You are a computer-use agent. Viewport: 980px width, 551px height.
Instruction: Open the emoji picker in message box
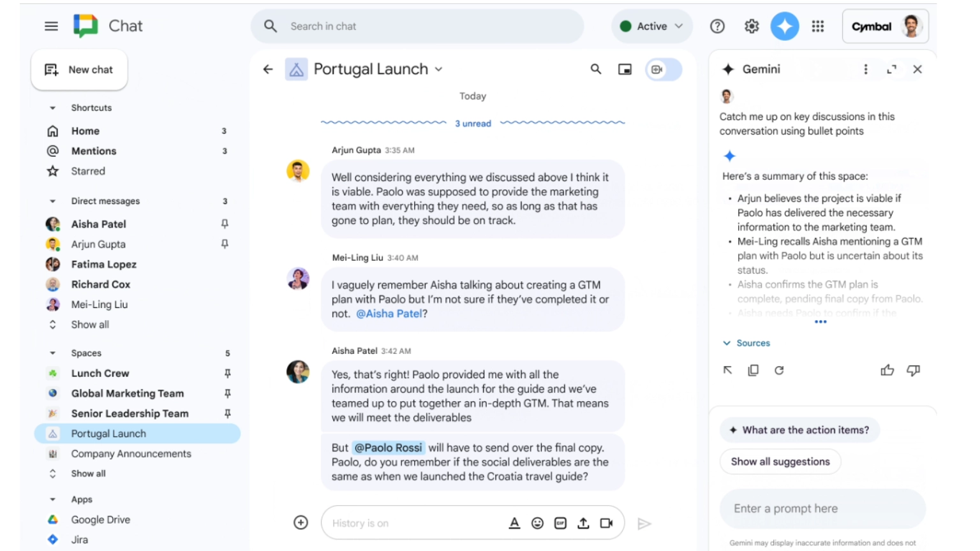(537, 523)
